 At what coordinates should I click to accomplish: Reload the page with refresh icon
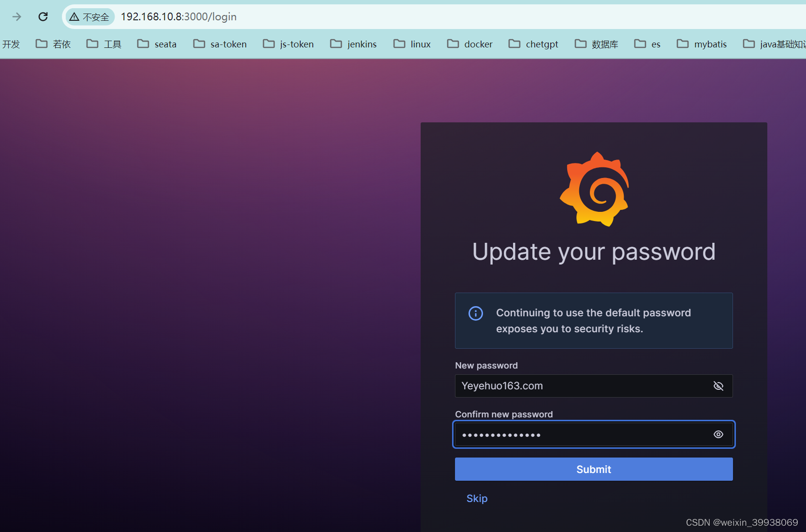43,17
